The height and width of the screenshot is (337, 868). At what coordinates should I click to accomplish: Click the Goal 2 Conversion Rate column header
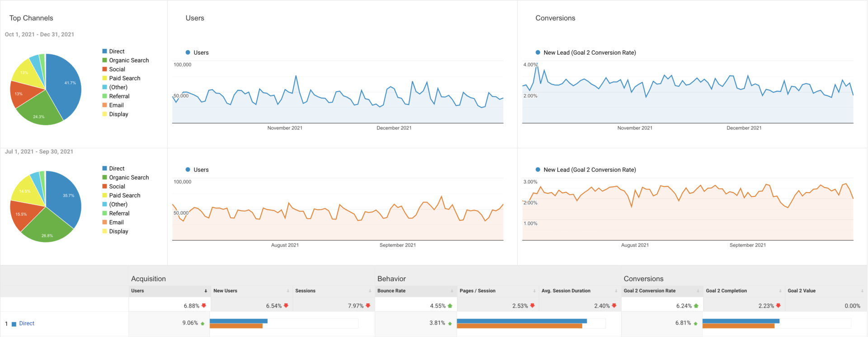click(650, 291)
